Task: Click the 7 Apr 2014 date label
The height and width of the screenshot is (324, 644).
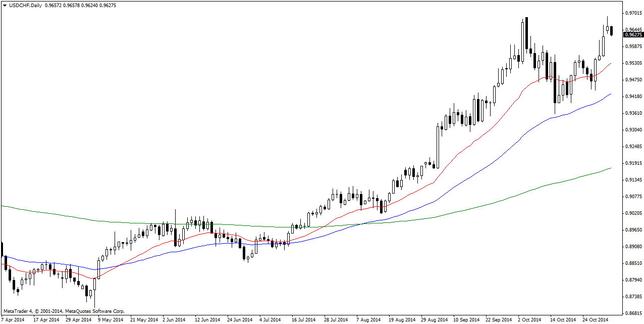Action: coord(13,319)
